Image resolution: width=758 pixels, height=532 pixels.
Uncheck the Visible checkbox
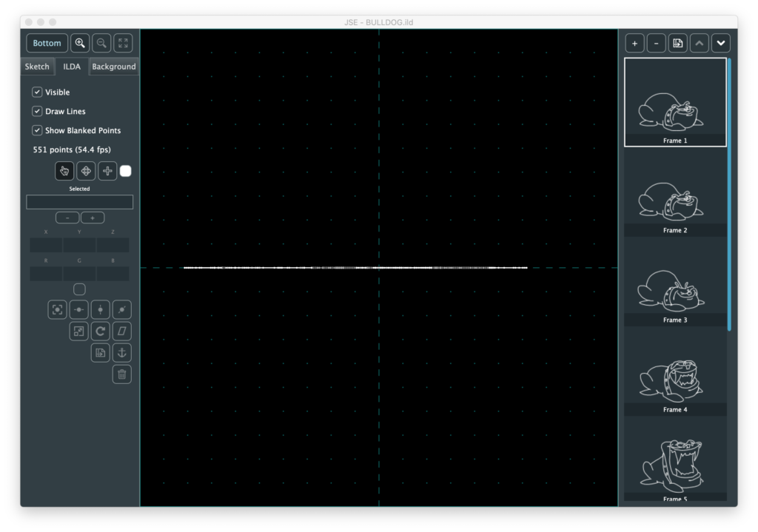click(37, 92)
